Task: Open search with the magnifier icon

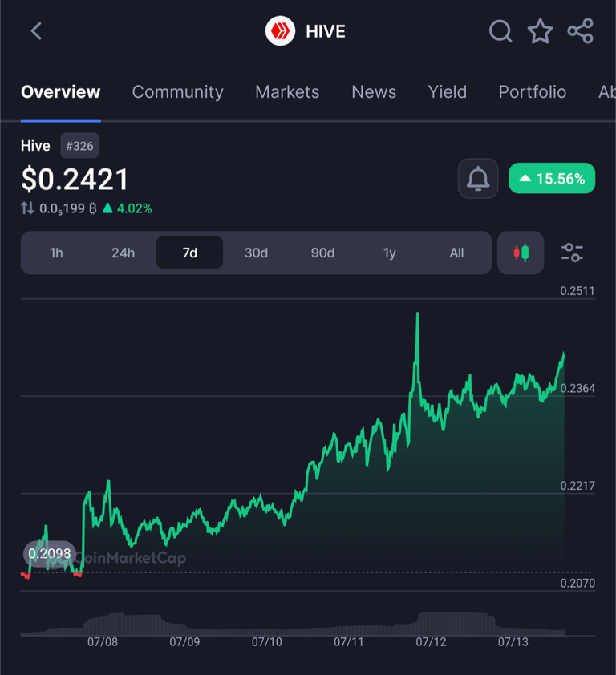Action: tap(500, 31)
